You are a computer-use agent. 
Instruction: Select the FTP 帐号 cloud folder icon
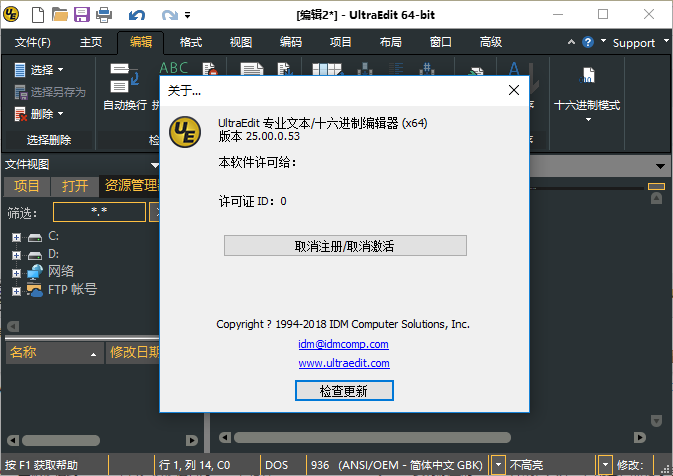point(35,290)
